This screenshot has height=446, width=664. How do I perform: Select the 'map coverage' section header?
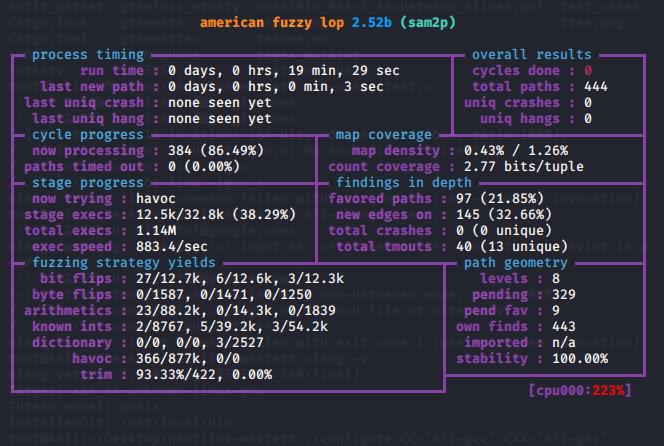pyautogui.click(x=384, y=135)
